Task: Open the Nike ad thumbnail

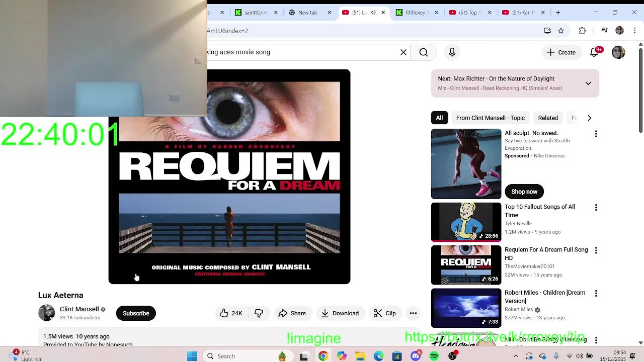Action: coord(466,164)
